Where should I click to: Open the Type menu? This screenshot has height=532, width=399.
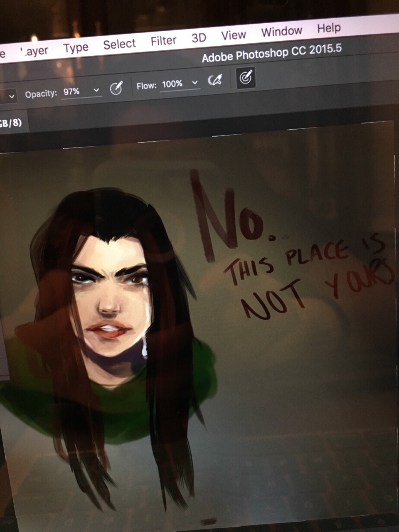(x=76, y=48)
